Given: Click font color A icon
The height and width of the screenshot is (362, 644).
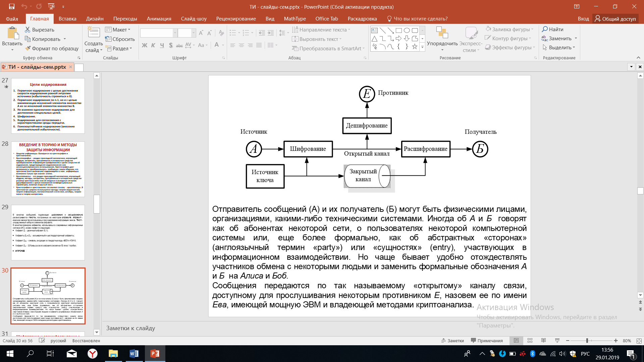Looking at the screenshot, I should [x=217, y=45].
